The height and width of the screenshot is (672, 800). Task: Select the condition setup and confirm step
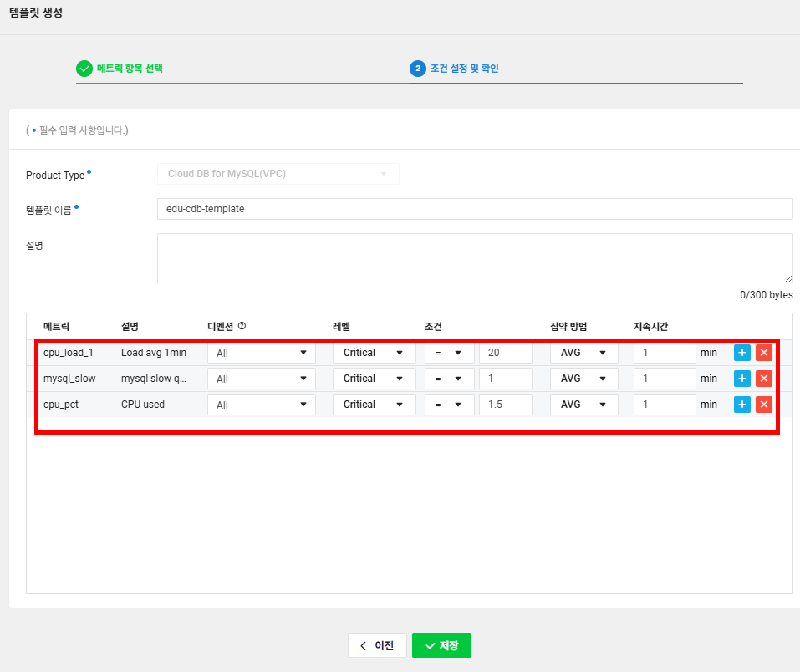[454, 69]
